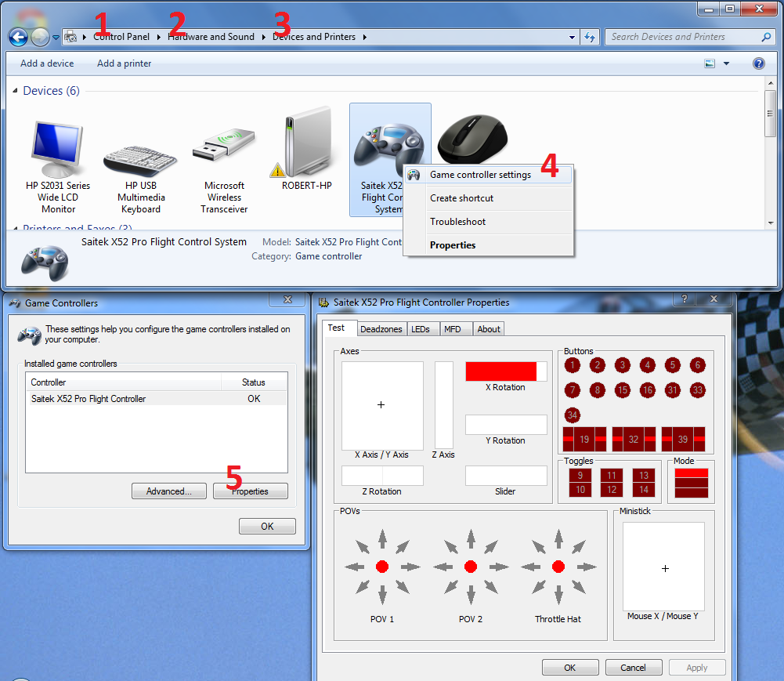This screenshot has width=784, height=681.
Task: Click toggle indicator 13
Action: [644, 476]
